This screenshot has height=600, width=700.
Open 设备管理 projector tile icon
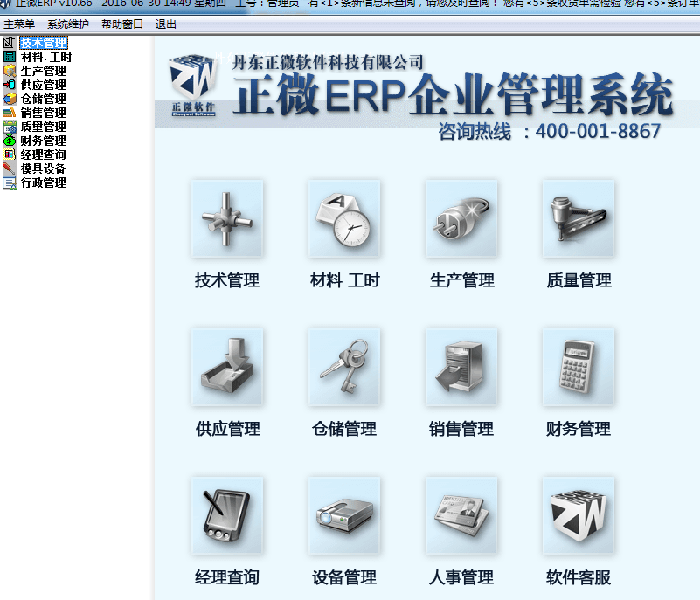[344, 515]
